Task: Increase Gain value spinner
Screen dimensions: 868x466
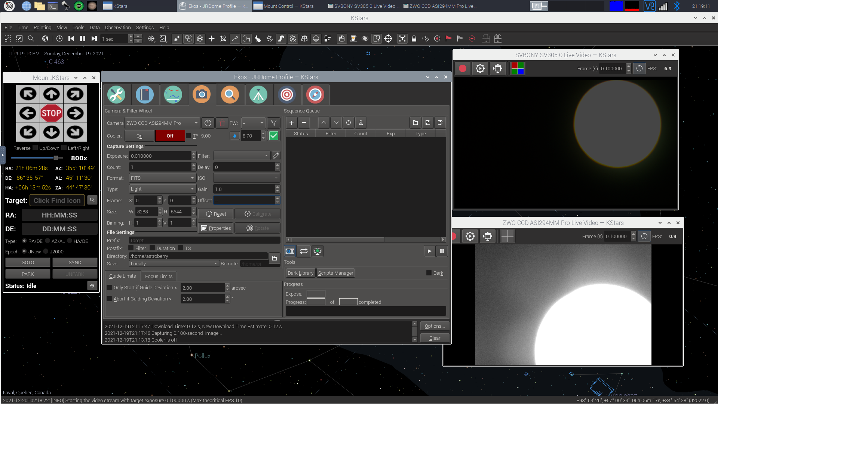Action: point(277,187)
